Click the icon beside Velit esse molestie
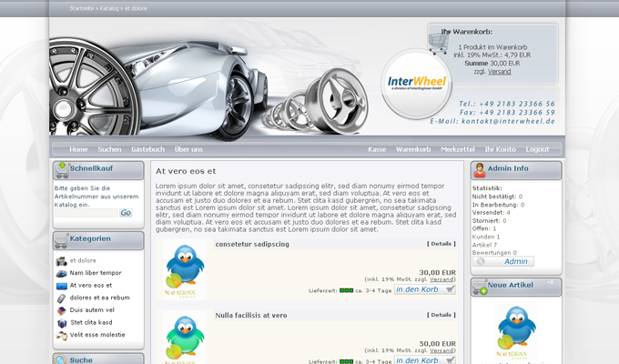Viewport: 619px width, 364px height. tap(62, 336)
